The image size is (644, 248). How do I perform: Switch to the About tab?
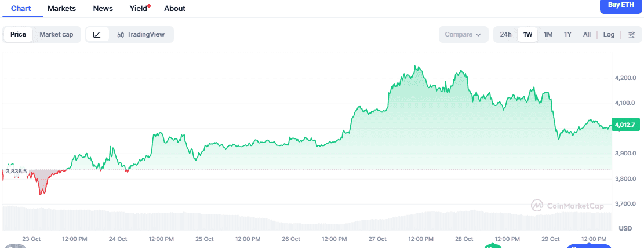tap(174, 8)
